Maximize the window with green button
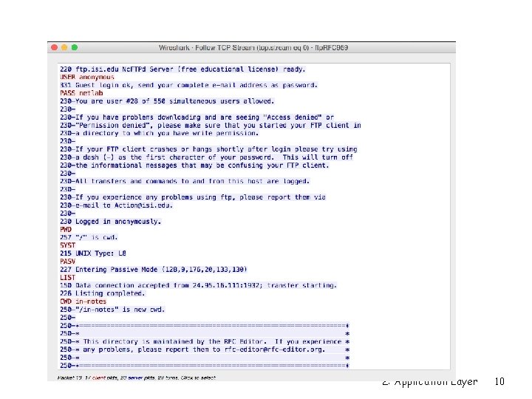The height and width of the screenshot is (399, 532). pyautogui.click(x=75, y=47)
